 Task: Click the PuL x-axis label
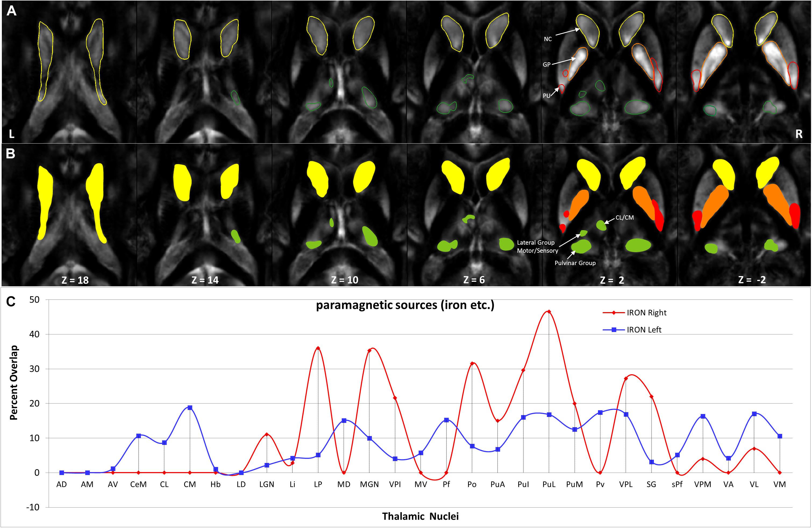(549, 484)
